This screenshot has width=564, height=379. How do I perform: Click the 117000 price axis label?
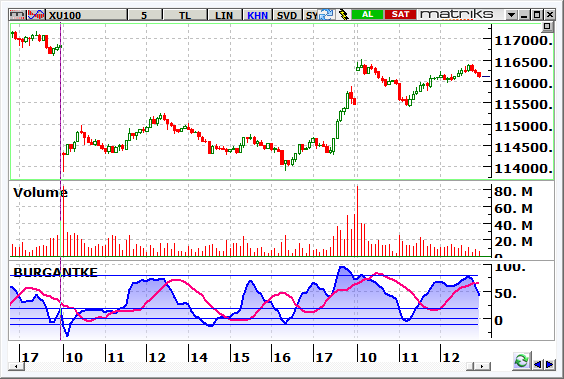[523, 41]
